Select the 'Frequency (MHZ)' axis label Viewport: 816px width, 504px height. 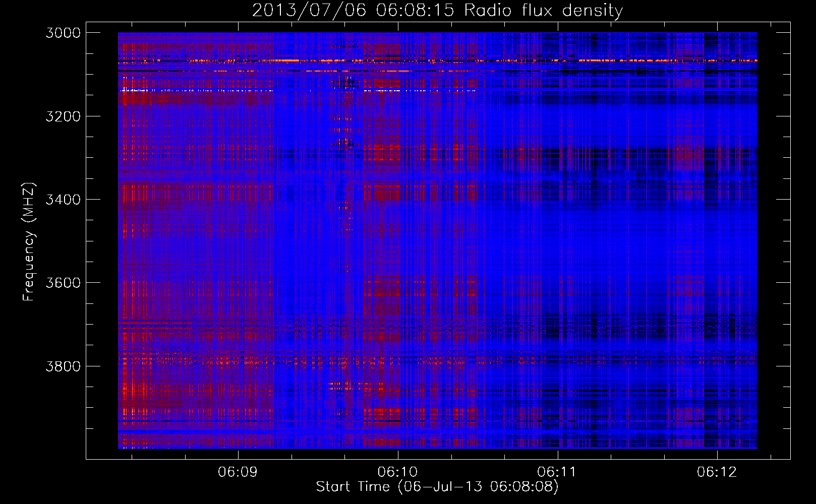[x=29, y=242]
